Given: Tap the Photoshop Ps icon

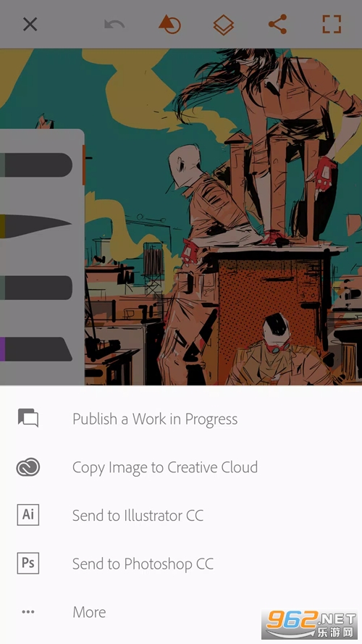Looking at the screenshot, I should 28,563.
